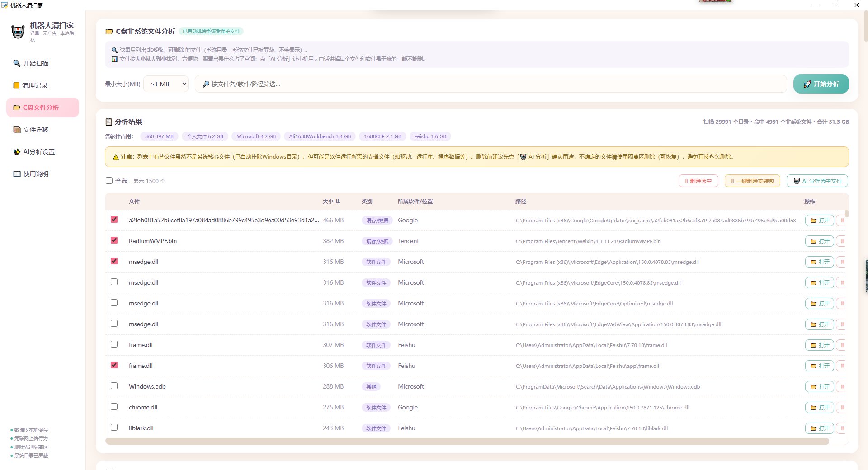Click the table's vertical scrollbar thumb
Viewport: 868px width, 470px height.
(846, 213)
